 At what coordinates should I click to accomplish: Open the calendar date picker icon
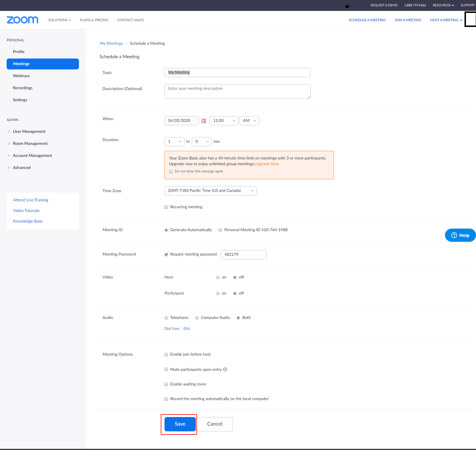204,121
